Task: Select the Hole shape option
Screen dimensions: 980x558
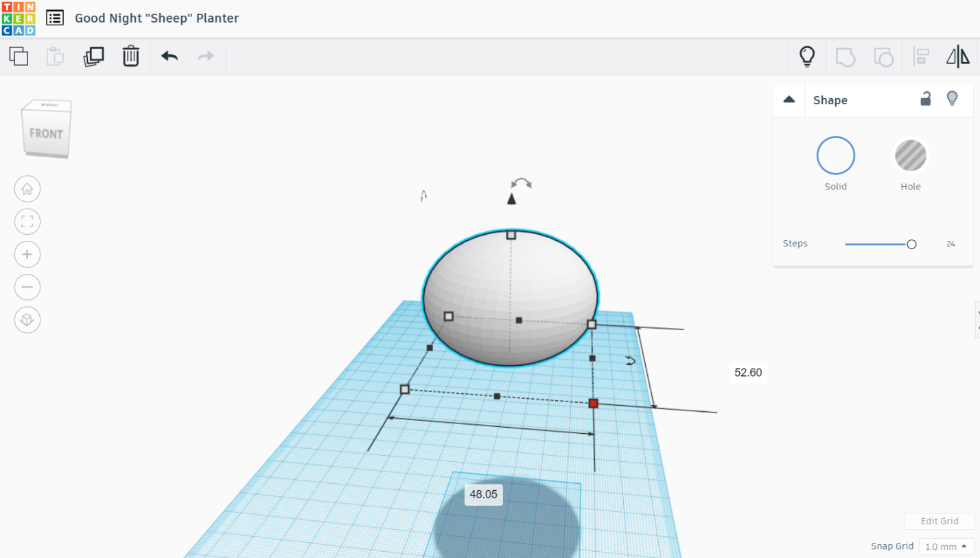Action: [911, 156]
